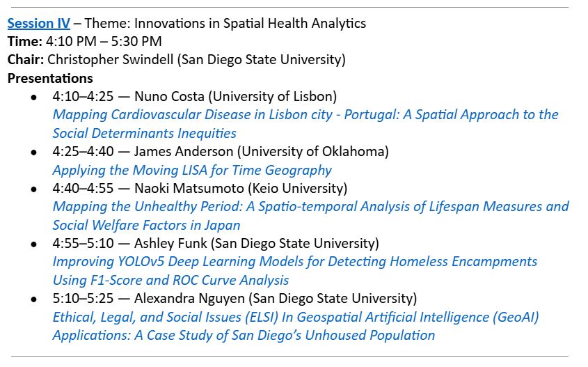This screenshot has width=588, height=367.
Task: Open the Mapping Cardiovascular Disease in Lisbon presentation link
Action: tap(305, 114)
